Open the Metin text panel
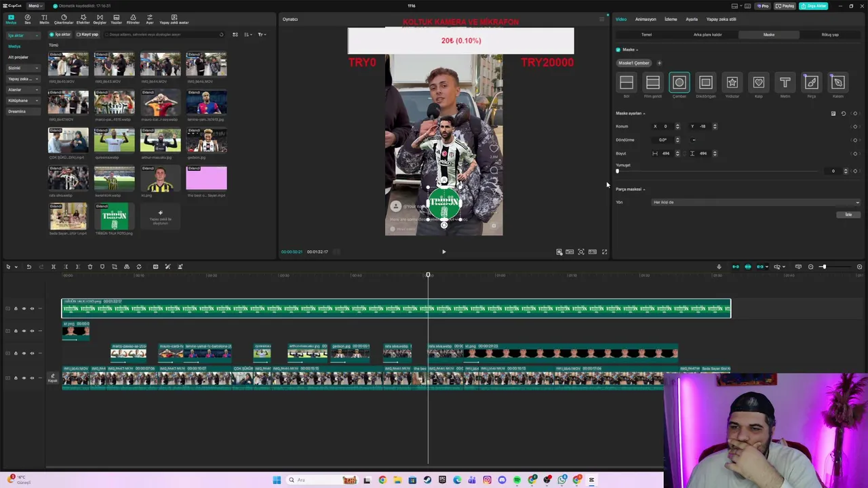This screenshot has height=488, width=868. coord(44,19)
